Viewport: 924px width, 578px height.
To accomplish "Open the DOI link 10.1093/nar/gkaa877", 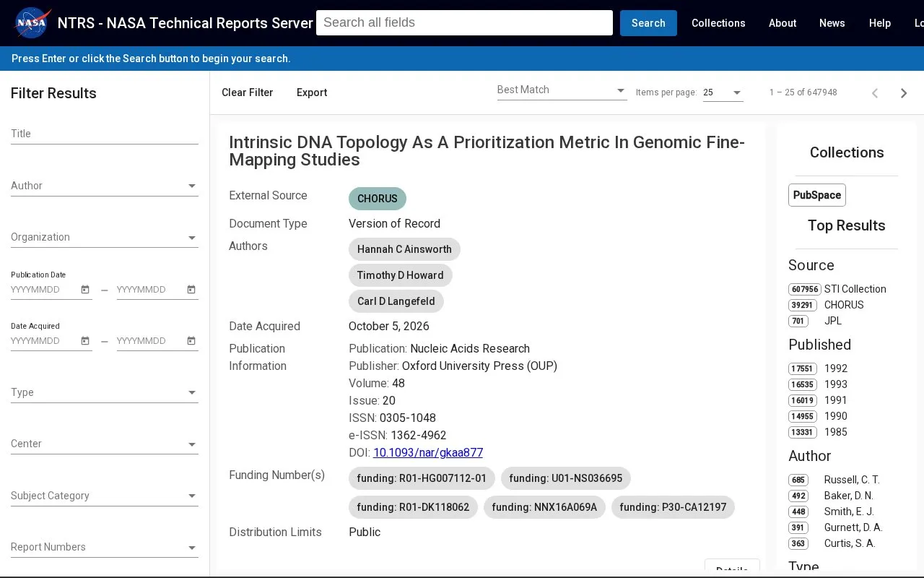I will pos(428,453).
